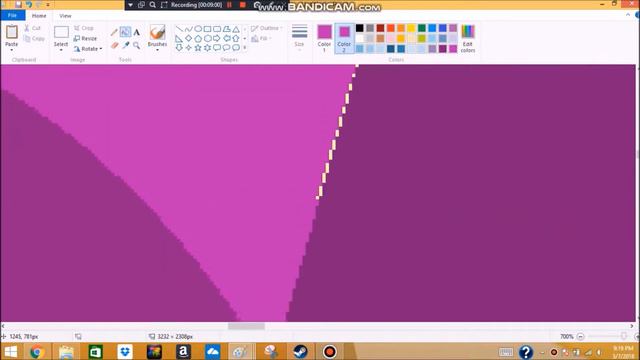Choose the Pentagon shape
640x360 pixels.
point(198,38)
